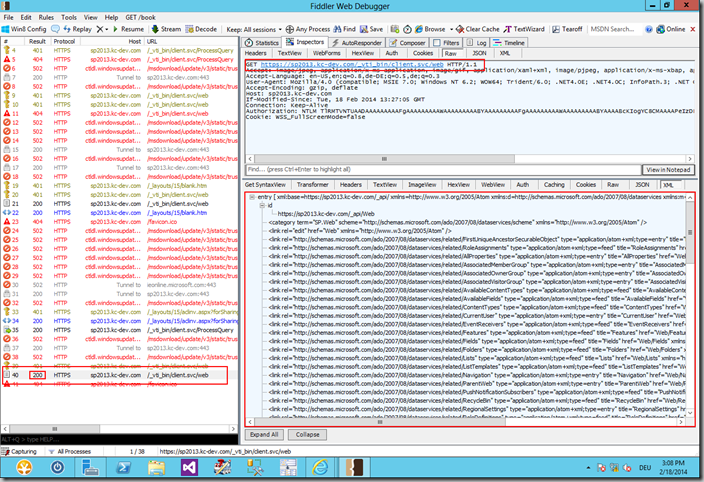Pick Any Process target tool
Viewport: 704px width, 482px height.
pyautogui.click(x=308, y=29)
